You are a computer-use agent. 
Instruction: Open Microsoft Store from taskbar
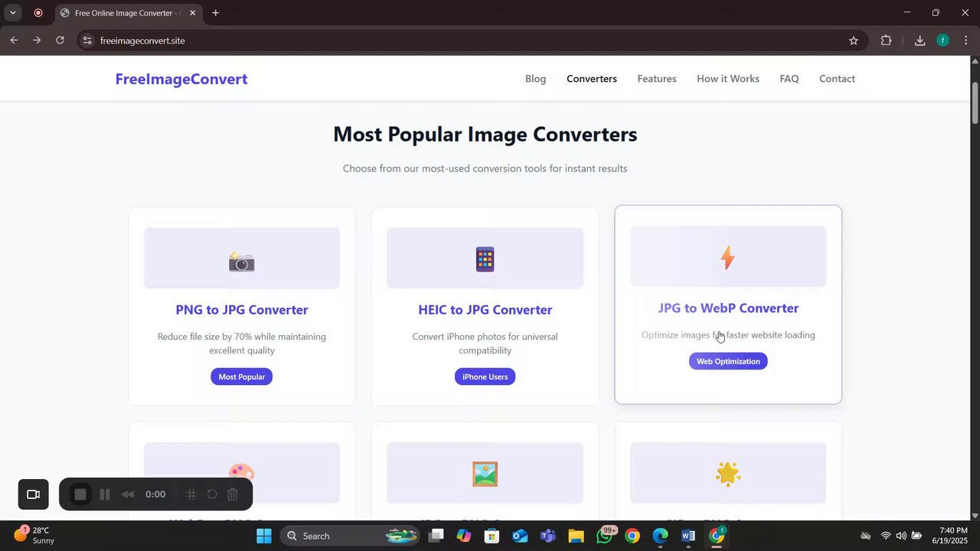tap(492, 536)
